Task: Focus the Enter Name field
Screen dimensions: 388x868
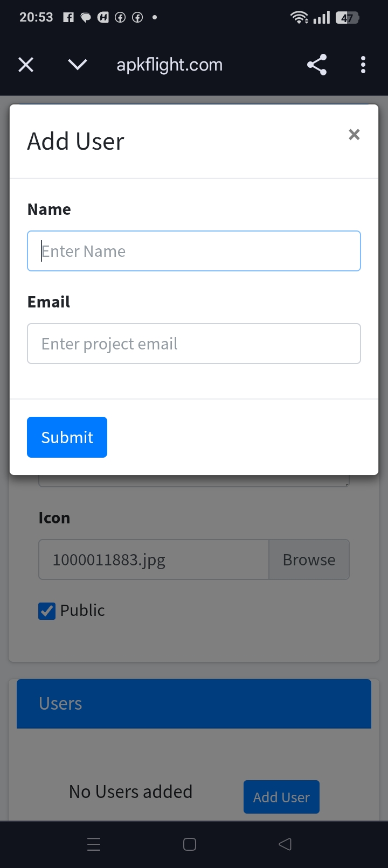Action: point(194,251)
